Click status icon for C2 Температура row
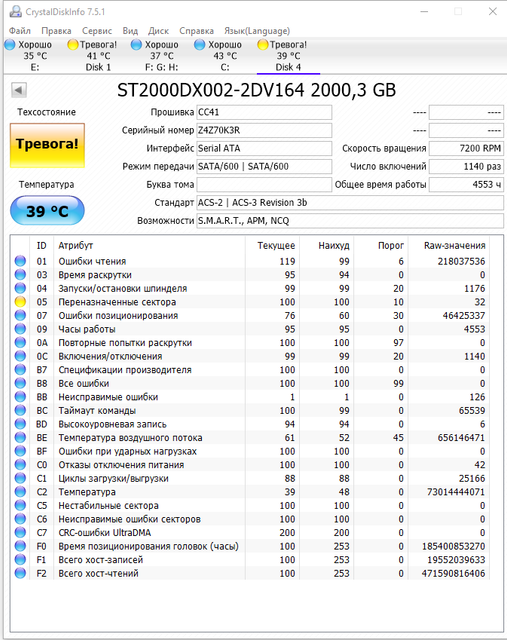The width and height of the screenshot is (507, 640). point(20,491)
